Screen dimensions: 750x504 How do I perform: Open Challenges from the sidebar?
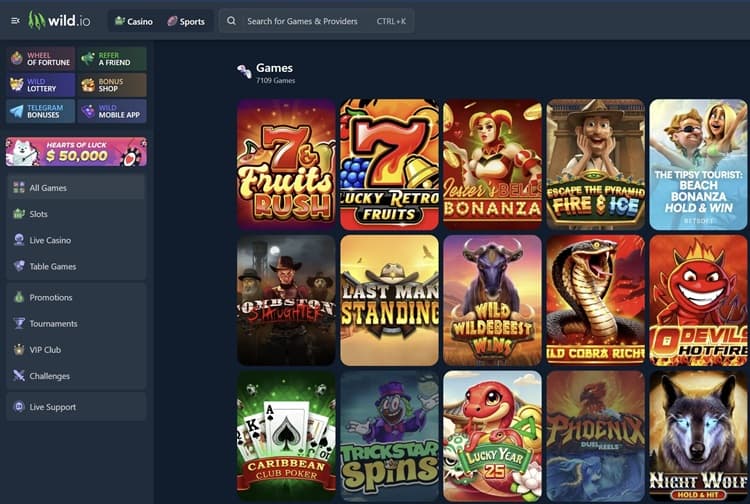click(x=76, y=376)
